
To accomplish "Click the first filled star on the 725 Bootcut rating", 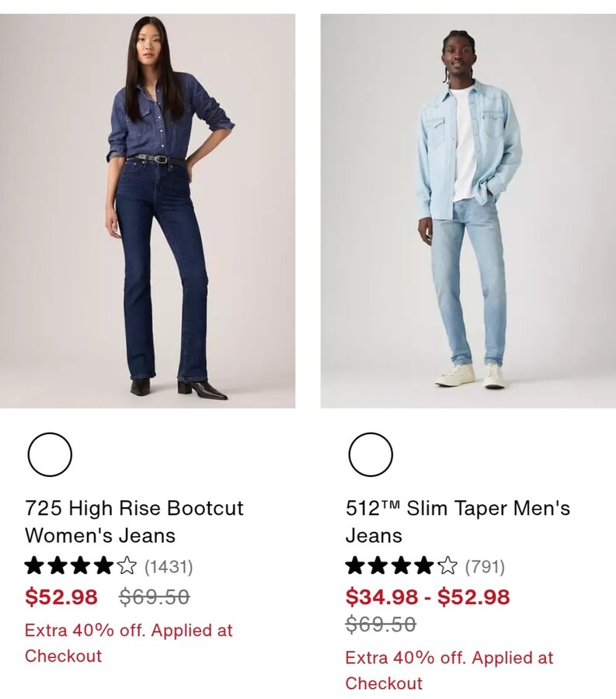I will (x=35, y=567).
